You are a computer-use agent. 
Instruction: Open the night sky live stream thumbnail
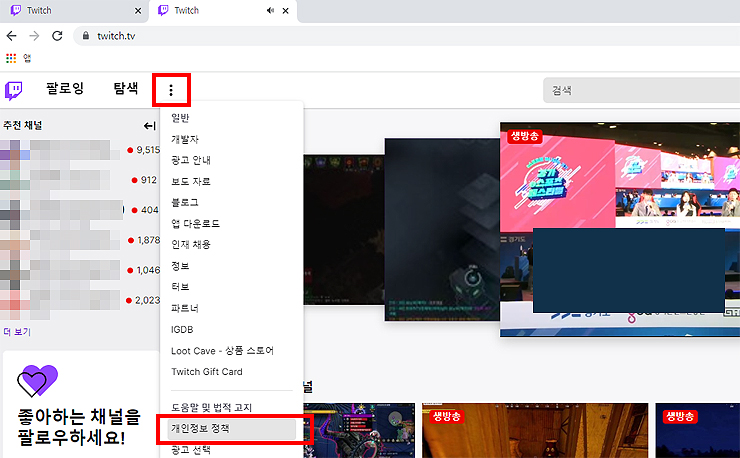point(698,430)
